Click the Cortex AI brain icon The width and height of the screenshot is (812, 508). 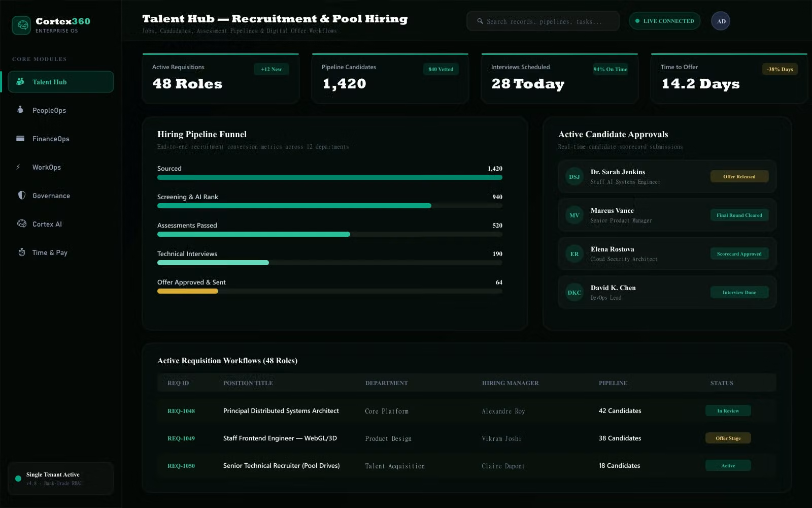click(22, 224)
